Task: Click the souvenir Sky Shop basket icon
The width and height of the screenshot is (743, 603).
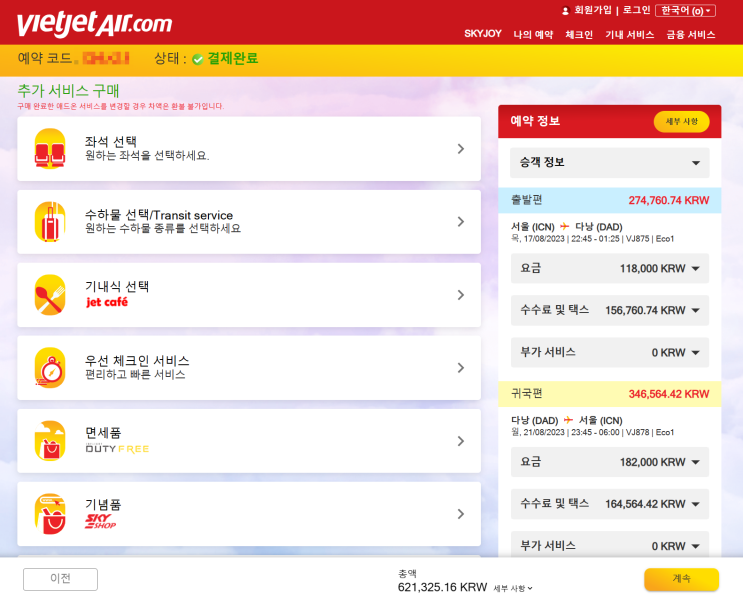Action: point(50,514)
